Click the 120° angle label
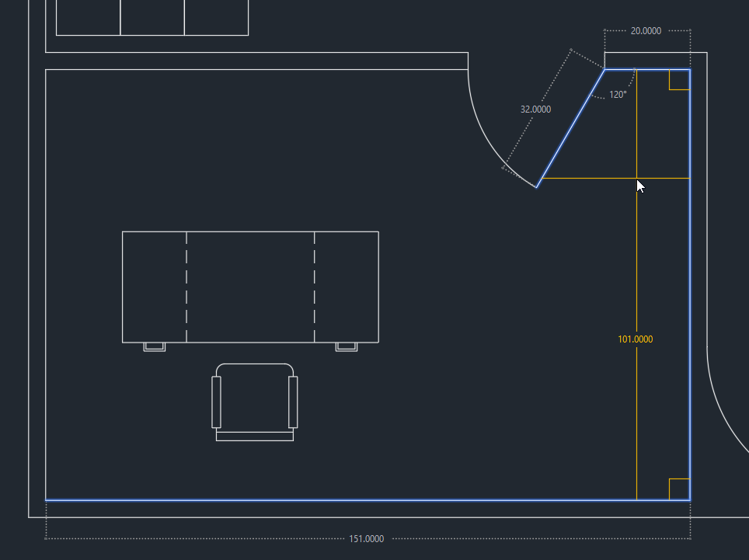 618,95
